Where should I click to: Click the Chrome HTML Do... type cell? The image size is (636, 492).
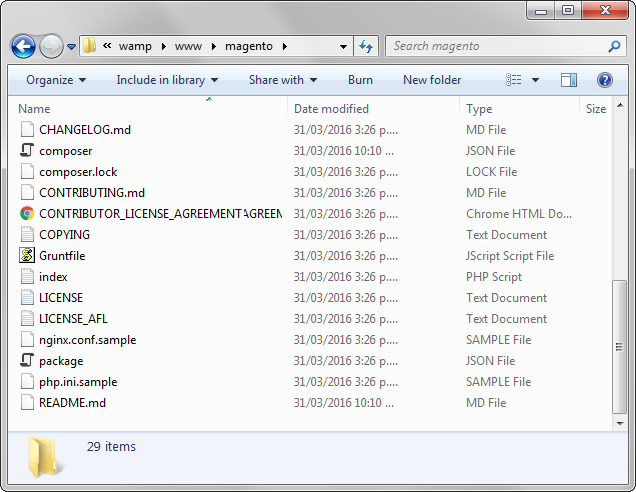coord(519,214)
